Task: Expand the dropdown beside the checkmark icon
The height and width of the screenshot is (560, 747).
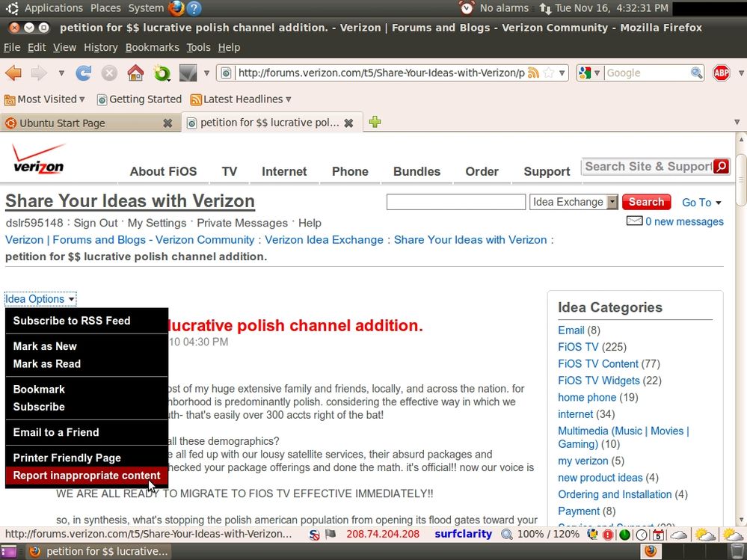Action: 206,73
